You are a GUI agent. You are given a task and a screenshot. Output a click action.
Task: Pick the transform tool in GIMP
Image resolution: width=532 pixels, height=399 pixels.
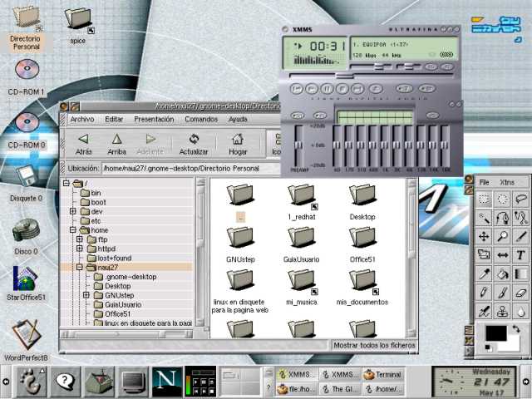[x=484, y=255]
